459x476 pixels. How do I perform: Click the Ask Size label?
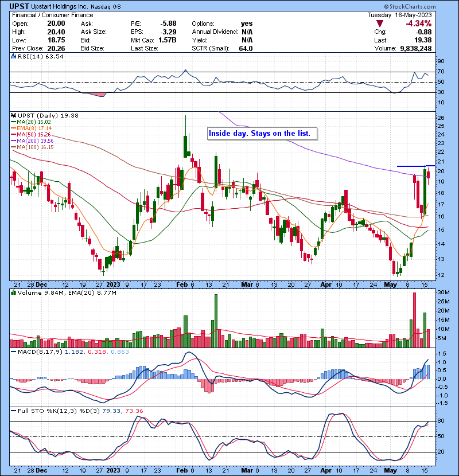(x=94, y=32)
